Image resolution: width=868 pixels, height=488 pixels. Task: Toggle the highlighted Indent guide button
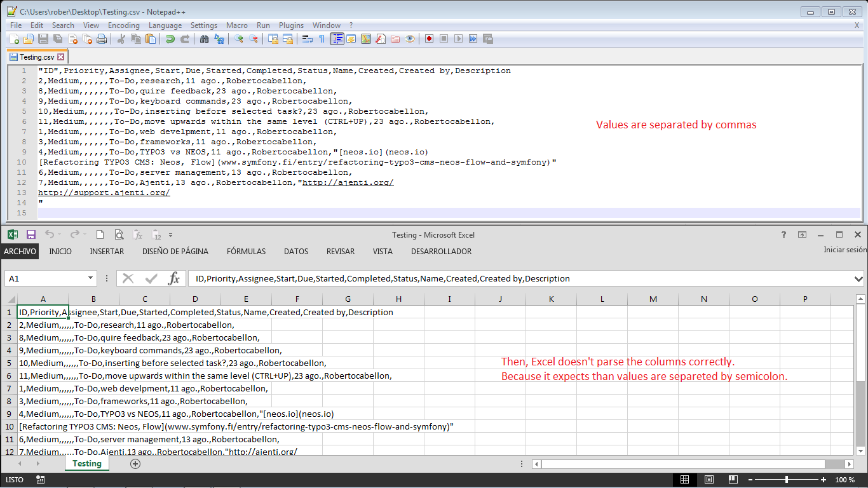pos(337,39)
